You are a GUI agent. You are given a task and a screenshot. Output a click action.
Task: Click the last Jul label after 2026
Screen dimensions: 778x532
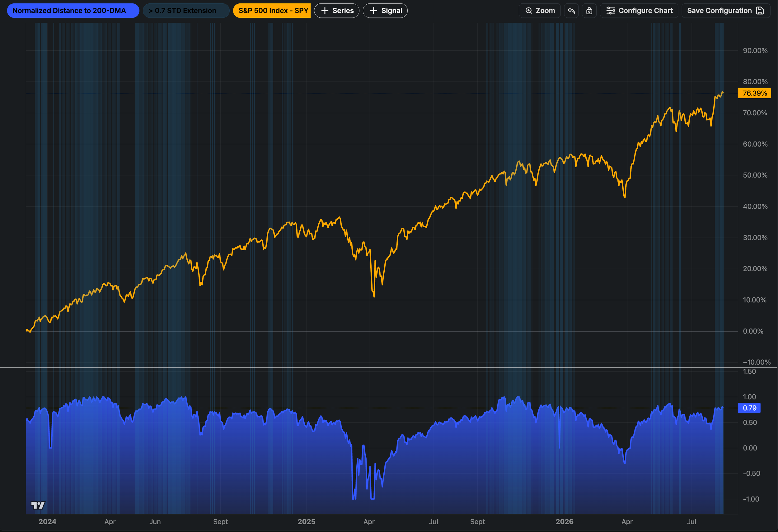point(691,522)
